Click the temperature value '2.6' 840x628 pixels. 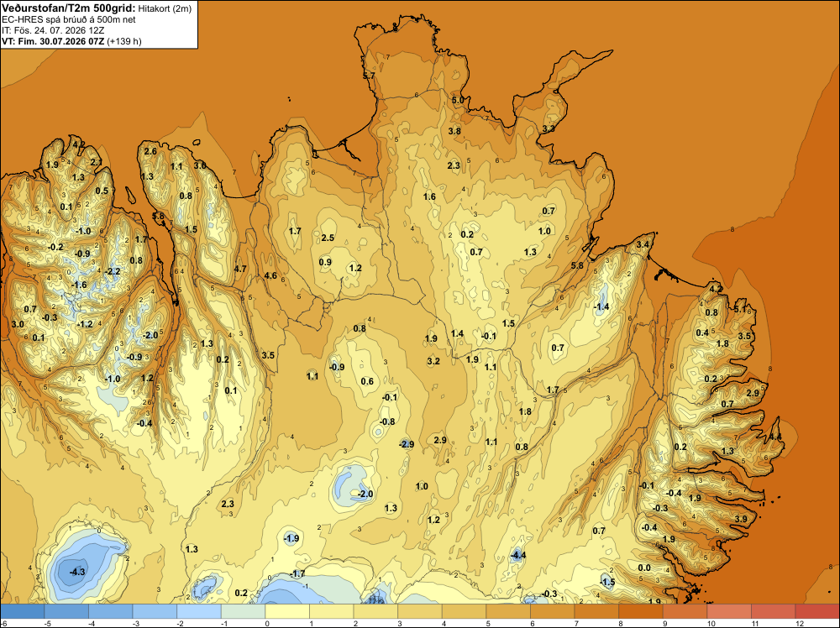150,151
